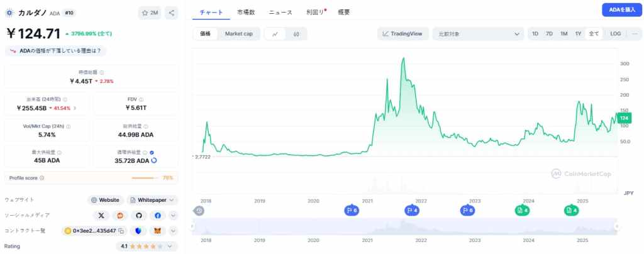Click the Profile score progress bar
Image resolution: width=644 pixels, height=254 pixels.
point(145,178)
